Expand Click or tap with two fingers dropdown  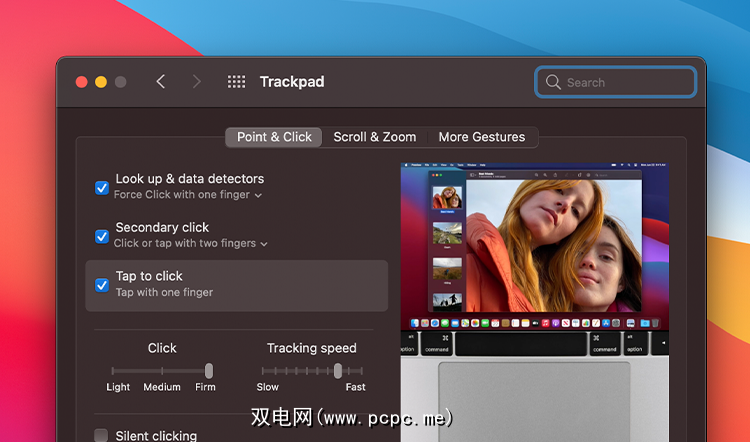(x=190, y=243)
